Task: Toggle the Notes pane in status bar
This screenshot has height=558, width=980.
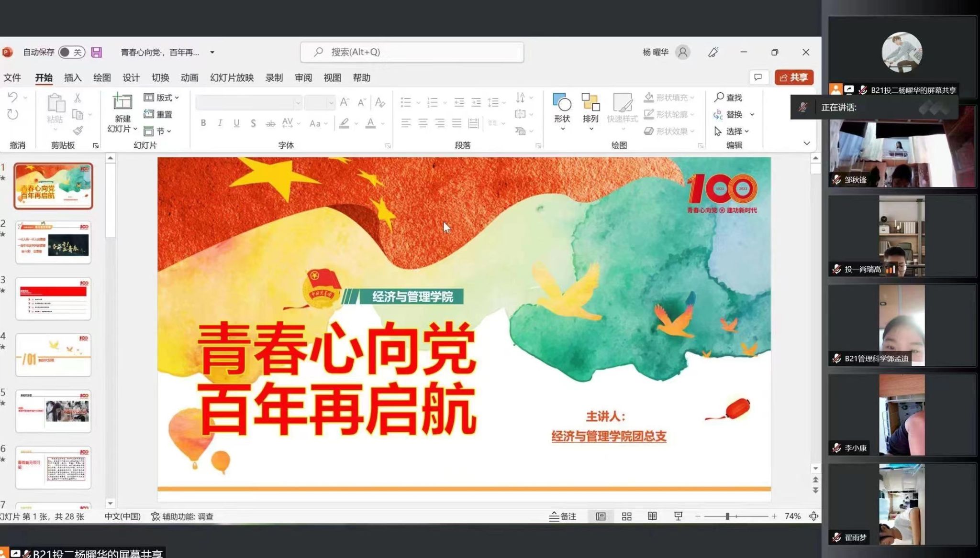Action: tap(562, 516)
